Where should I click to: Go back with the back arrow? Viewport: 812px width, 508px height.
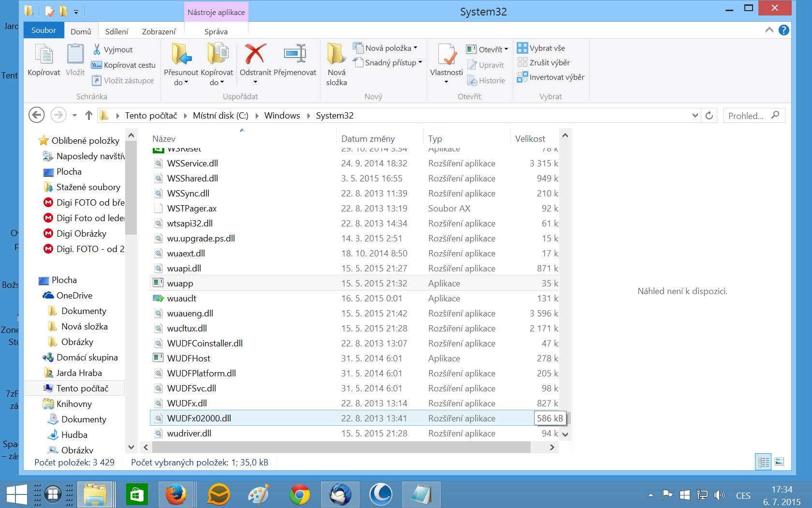pos(37,115)
